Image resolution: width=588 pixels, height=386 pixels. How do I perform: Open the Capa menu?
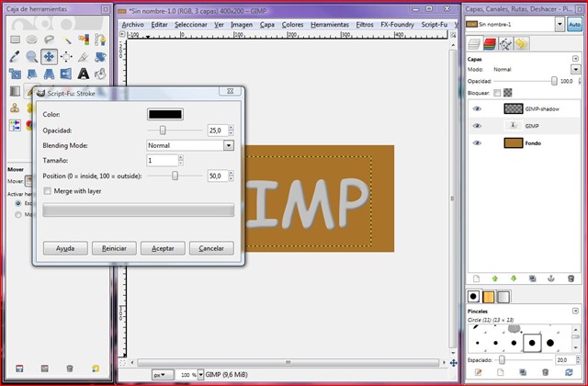tap(267, 25)
